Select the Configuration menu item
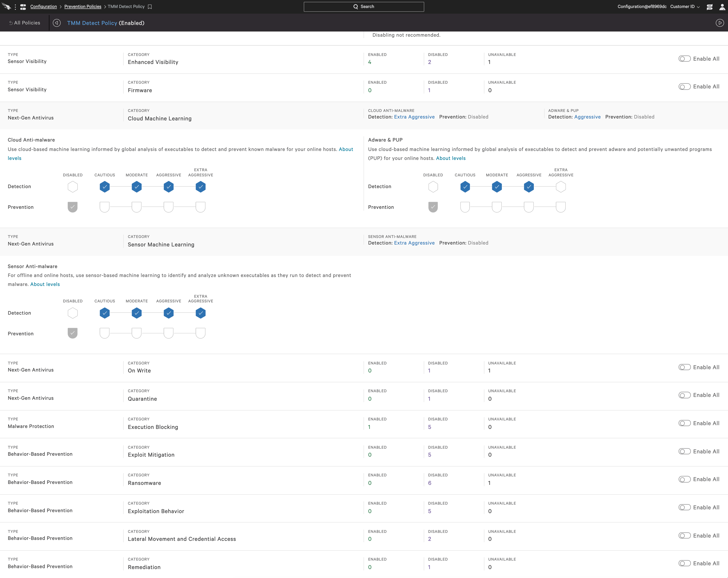 click(x=44, y=7)
